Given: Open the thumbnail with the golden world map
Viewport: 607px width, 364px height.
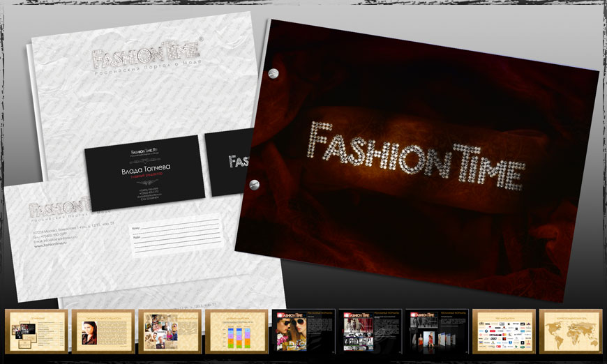Looking at the screenshot, I should (x=571, y=331).
